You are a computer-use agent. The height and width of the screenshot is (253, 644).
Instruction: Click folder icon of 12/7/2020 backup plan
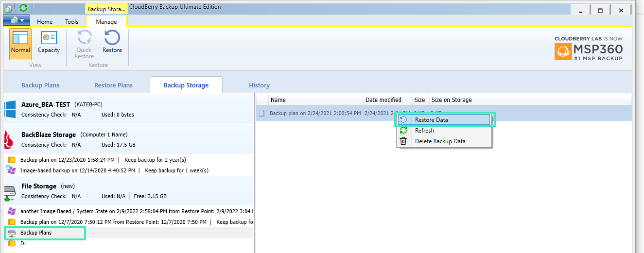(11, 222)
